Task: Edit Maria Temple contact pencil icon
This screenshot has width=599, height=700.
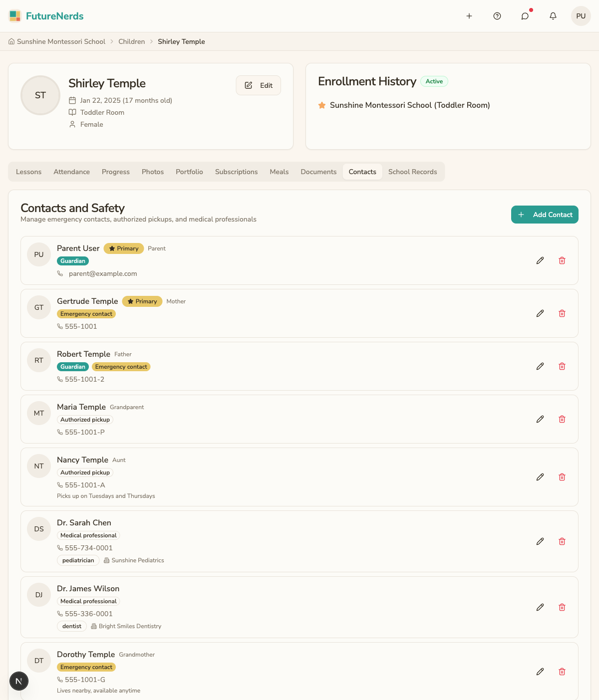Action: (540, 419)
